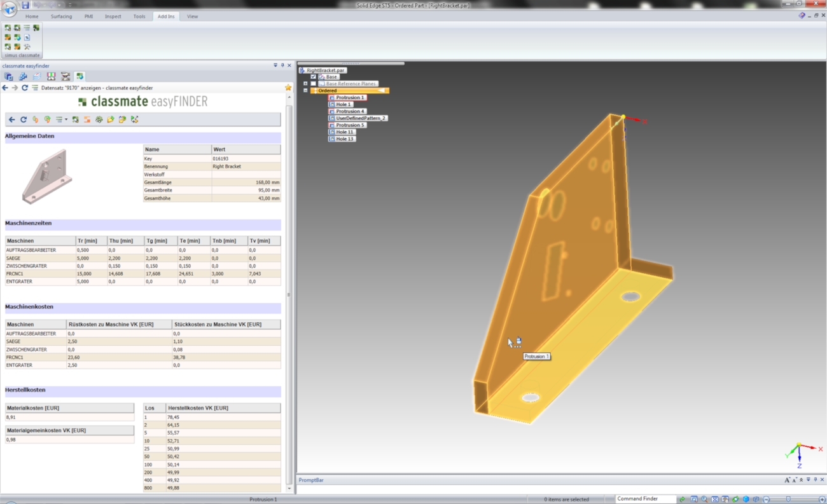Click the blue cube view styles icon
Screen dimensions: 827x504
tap(746, 500)
